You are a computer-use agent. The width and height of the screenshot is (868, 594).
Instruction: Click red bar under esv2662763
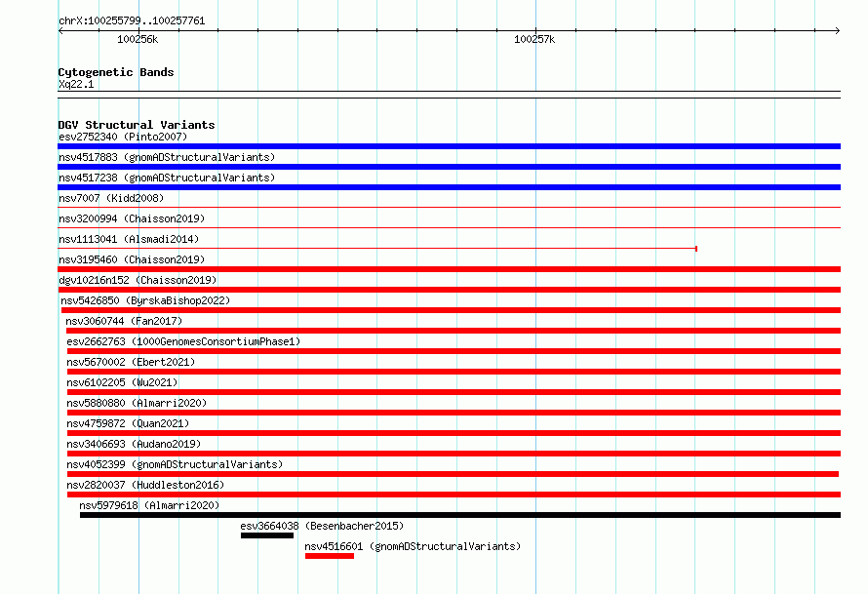454,351
